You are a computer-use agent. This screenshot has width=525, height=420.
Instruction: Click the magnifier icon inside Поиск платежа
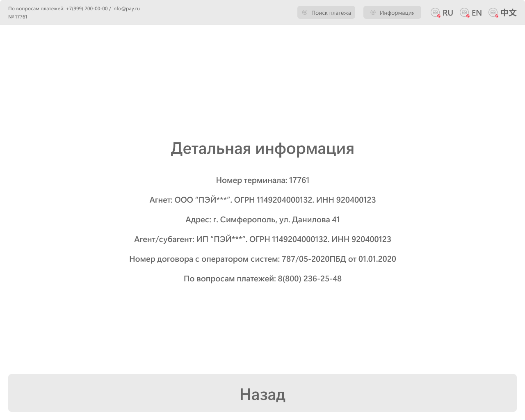(x=304, y=12)
